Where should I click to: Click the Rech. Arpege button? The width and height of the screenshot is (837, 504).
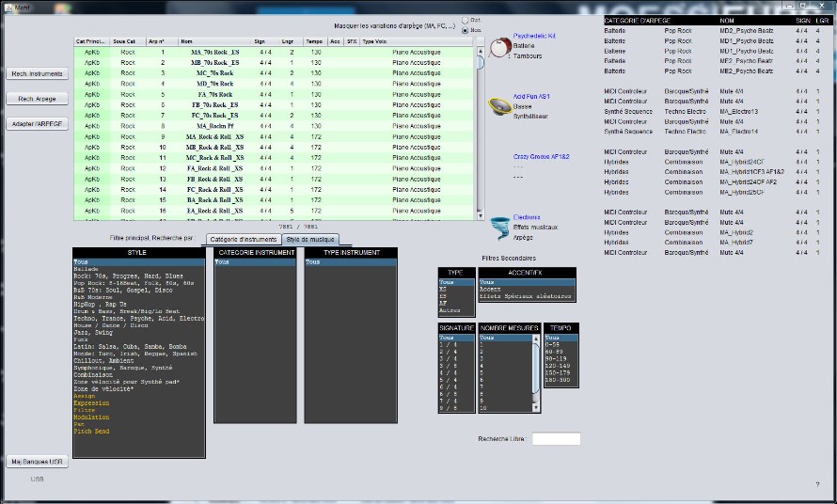point(37,99)
